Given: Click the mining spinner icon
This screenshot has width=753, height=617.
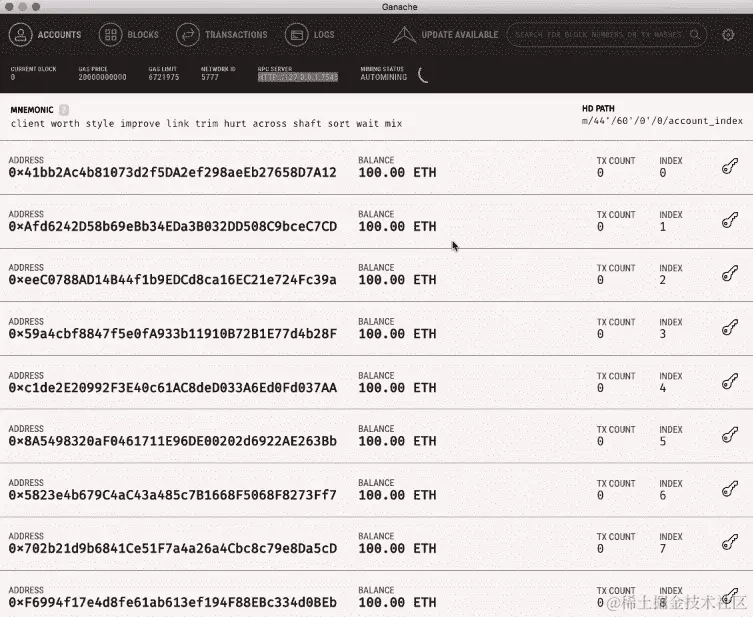Looking at the screenshot, I should pyautogui.click(x=423, y=75).
